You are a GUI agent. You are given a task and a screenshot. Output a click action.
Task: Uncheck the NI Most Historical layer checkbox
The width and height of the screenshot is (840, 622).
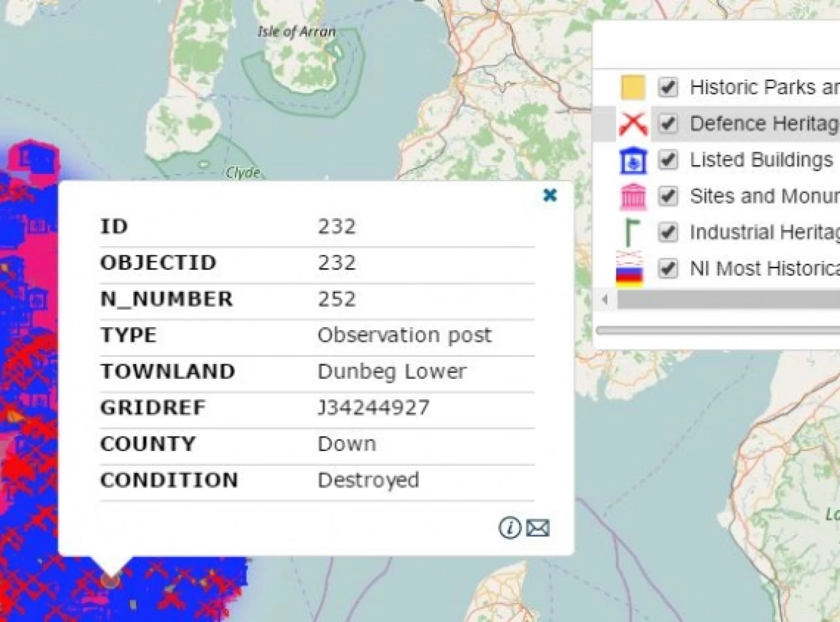(x=668, y=268)
